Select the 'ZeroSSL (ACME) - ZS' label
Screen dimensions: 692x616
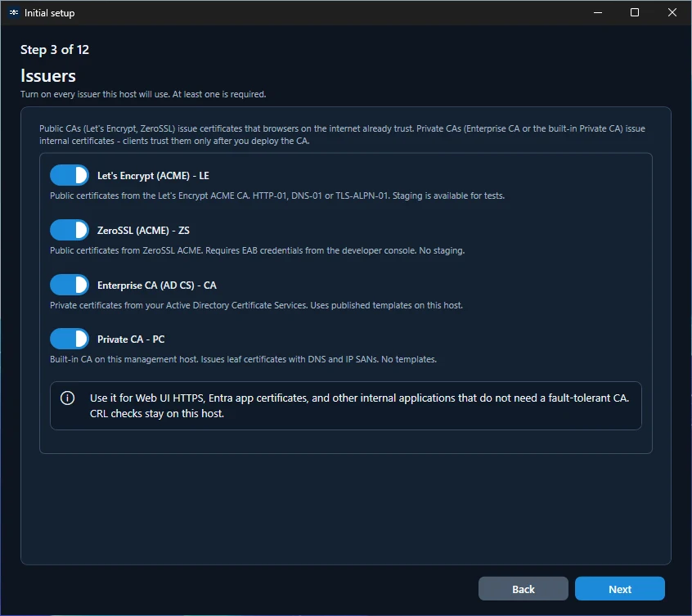[143, 231]
